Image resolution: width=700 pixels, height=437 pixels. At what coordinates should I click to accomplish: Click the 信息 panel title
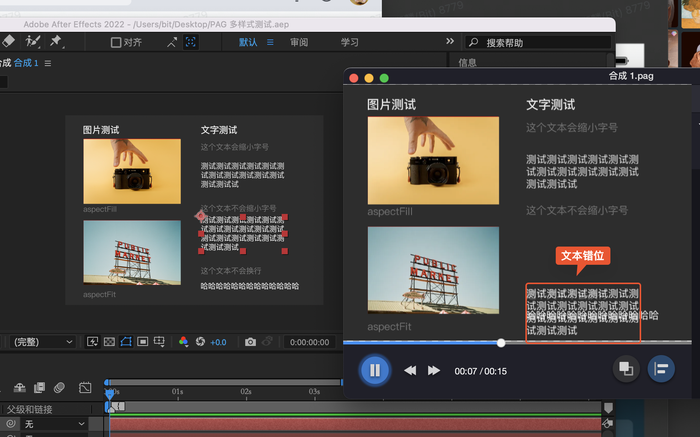click(467, 63)
